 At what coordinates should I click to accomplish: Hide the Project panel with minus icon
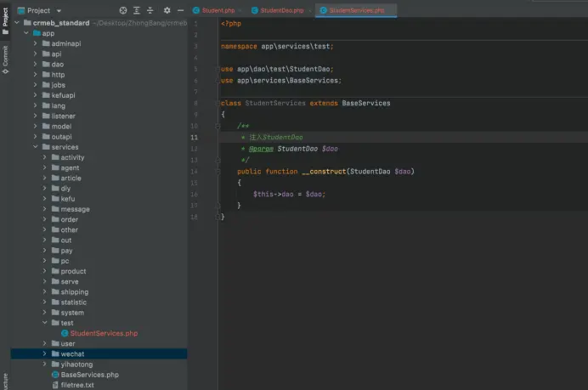point(180,10)
